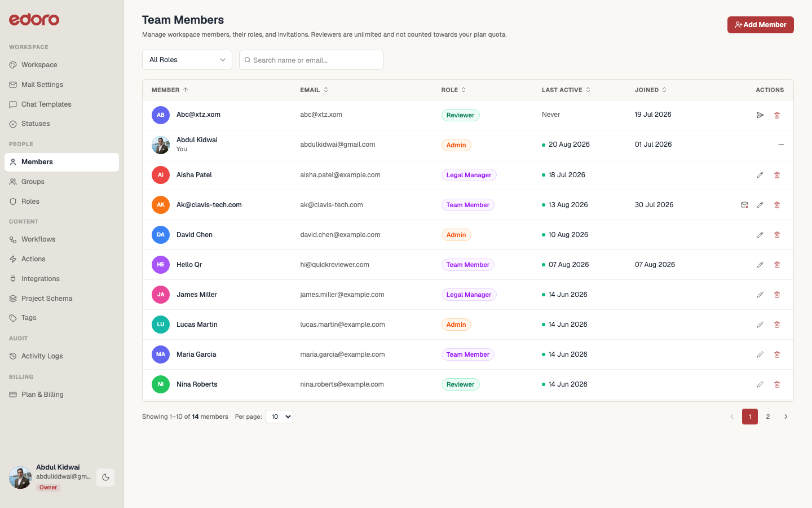Edit David Chen using the pencil icon
Image resolution: width=812 pixels, height=508 pixels.
(760, 235)
